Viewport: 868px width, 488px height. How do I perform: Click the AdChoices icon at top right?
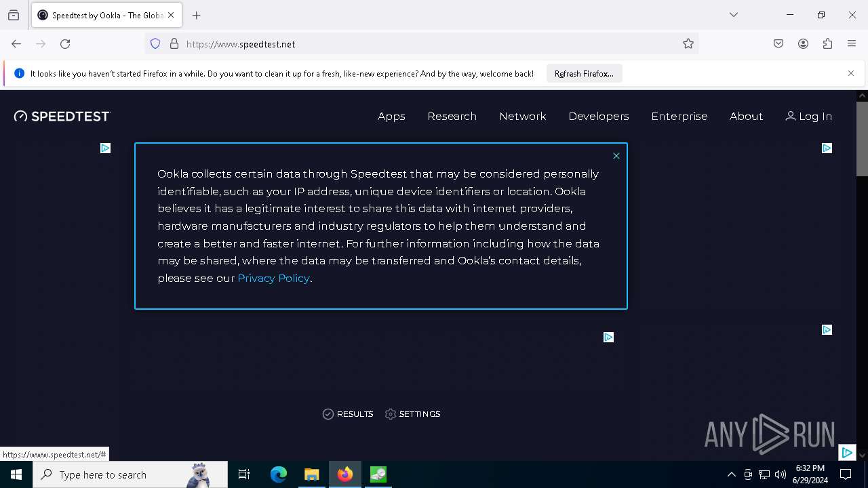827,148
